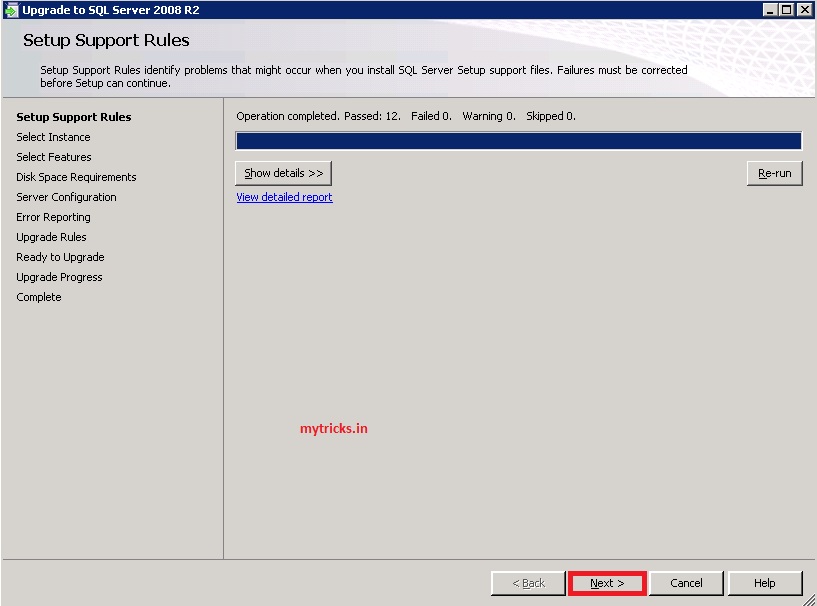
Task: Click the Next button
Action: pos(607,583)
